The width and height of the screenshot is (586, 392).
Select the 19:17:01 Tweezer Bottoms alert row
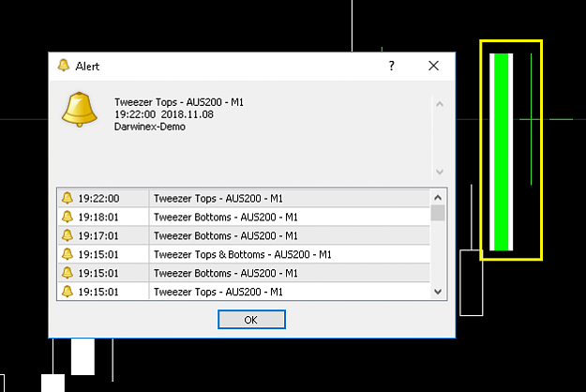[244, 235]
